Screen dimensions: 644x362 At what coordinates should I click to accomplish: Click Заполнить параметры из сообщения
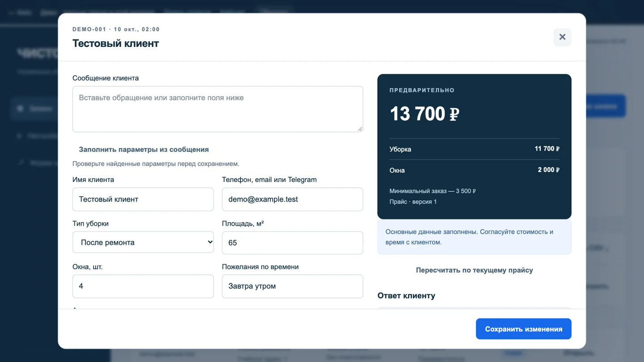(144, 150)
